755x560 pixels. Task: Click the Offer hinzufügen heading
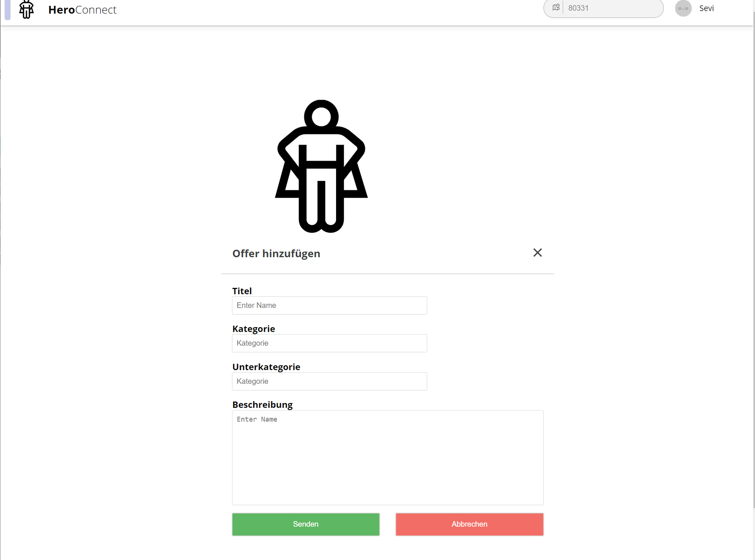pos(276,254)
